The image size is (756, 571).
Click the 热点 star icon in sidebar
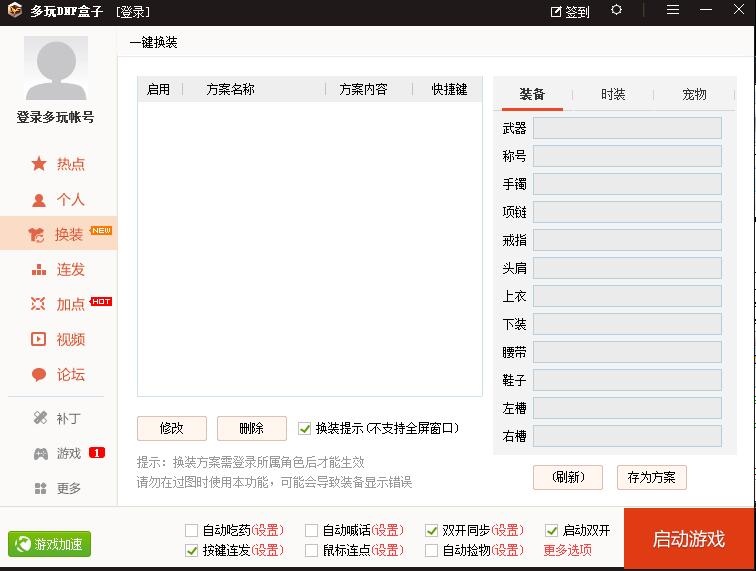point(39,164)
